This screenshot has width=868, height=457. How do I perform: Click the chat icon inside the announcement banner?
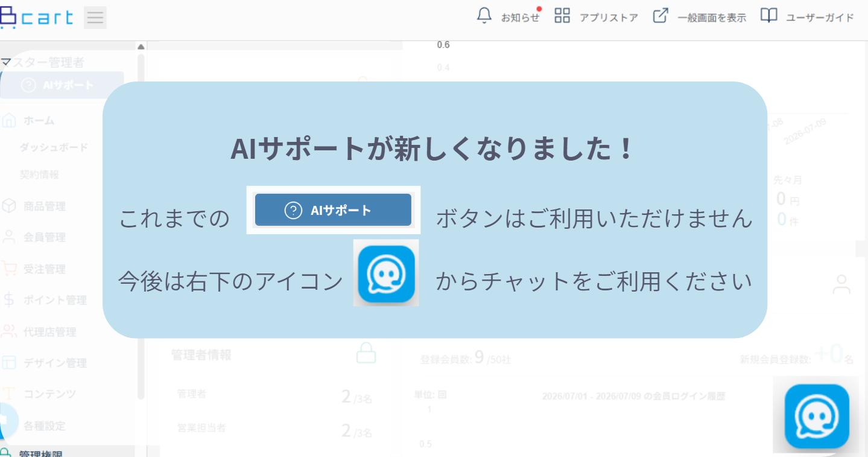[x=386, y=274]
